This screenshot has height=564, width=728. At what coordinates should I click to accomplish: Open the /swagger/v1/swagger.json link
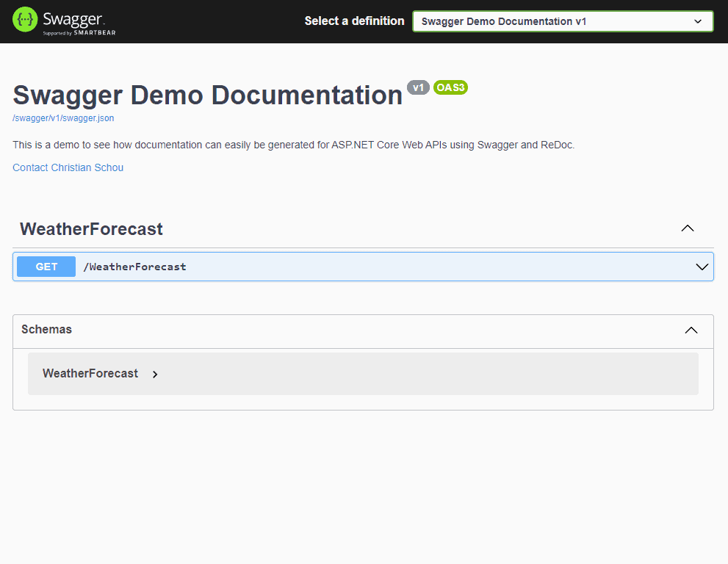pyautogui.click(x=63, y=118)
